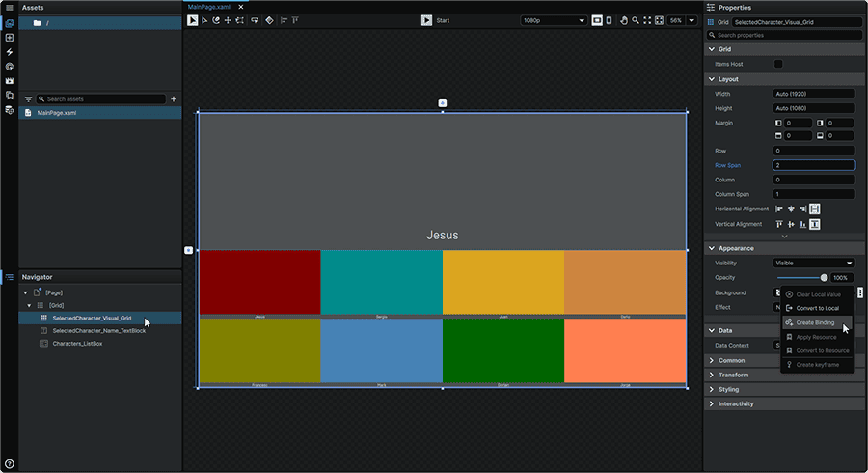Choose Convert to Local from context menu

pyautogui.click(x=817, y=308)
